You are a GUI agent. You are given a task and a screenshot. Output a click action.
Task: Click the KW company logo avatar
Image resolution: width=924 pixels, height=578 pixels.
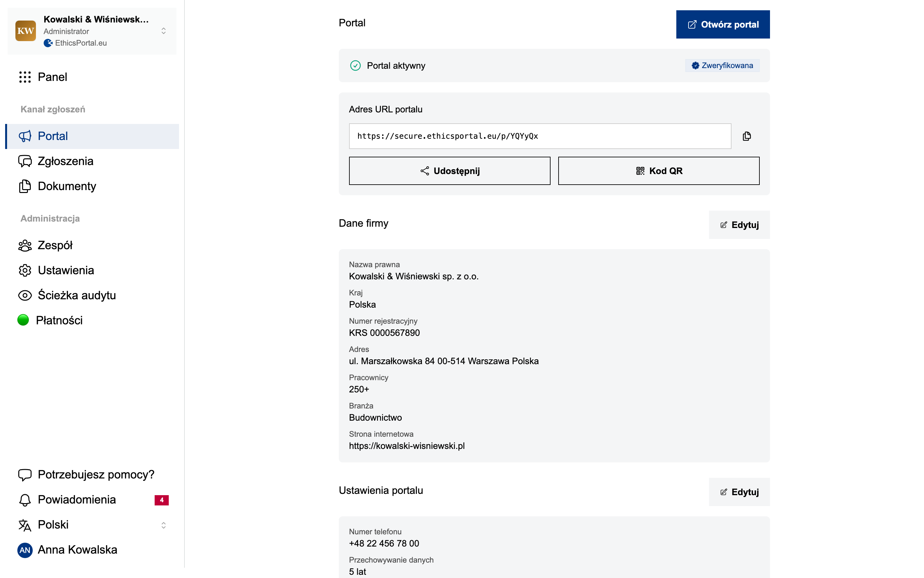pyautogui.click(x=26, y=31)
